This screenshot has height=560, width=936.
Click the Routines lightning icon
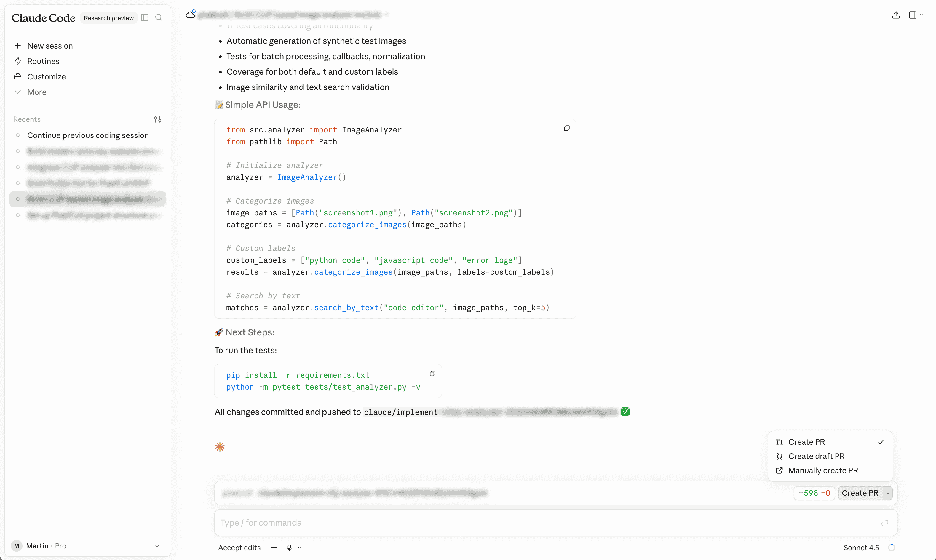pos(18,61)
